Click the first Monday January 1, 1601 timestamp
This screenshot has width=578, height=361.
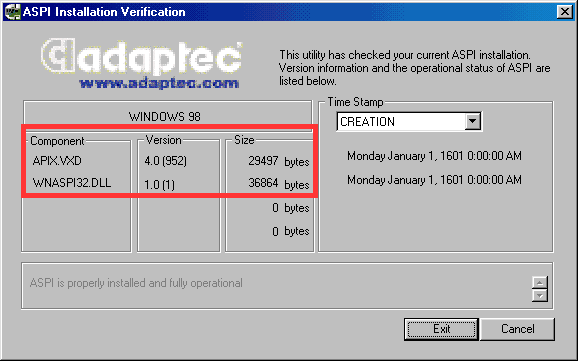(x=434, y=156)
